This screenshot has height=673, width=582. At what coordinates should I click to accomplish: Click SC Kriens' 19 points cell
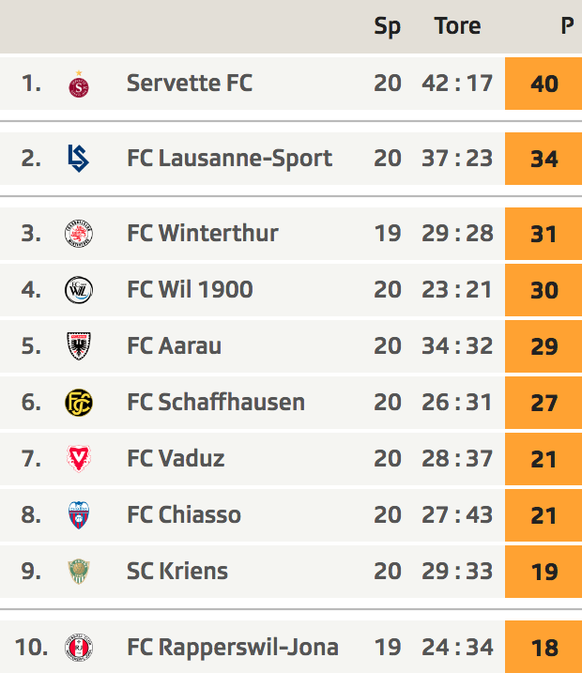(x=543, y=571)
